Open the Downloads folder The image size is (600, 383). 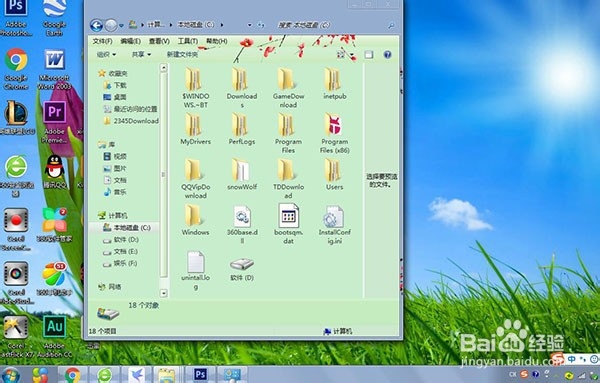241,88
